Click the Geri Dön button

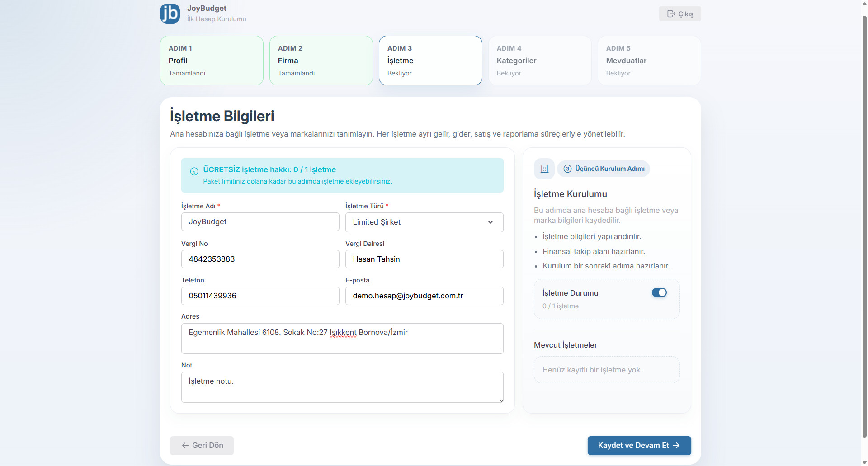202,445
